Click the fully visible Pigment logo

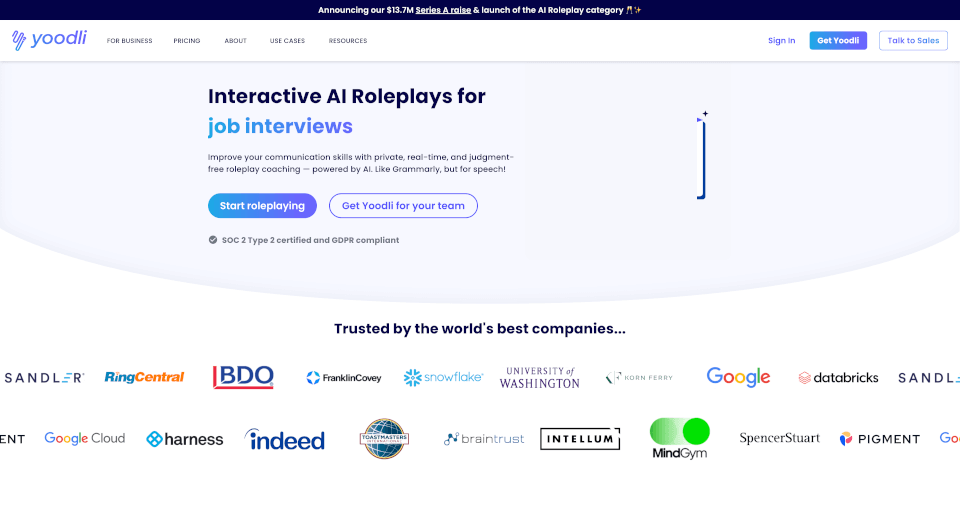tap(879, 439)
